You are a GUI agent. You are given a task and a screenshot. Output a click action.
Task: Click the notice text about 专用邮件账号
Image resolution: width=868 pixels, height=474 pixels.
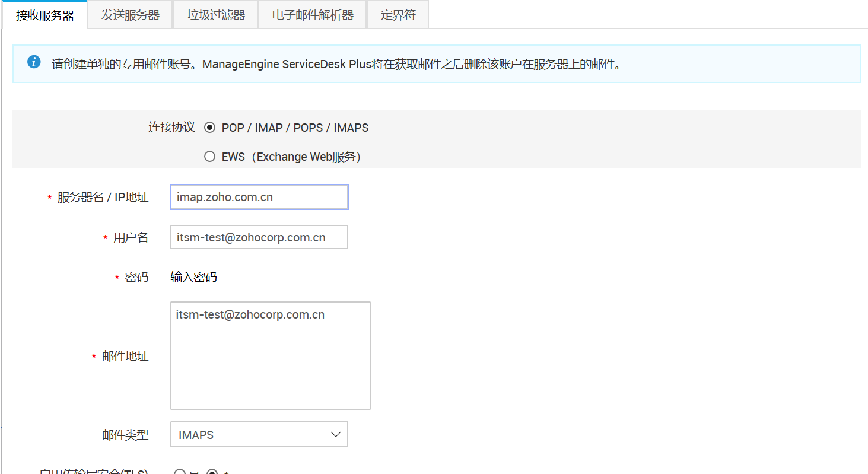[336, 63]
